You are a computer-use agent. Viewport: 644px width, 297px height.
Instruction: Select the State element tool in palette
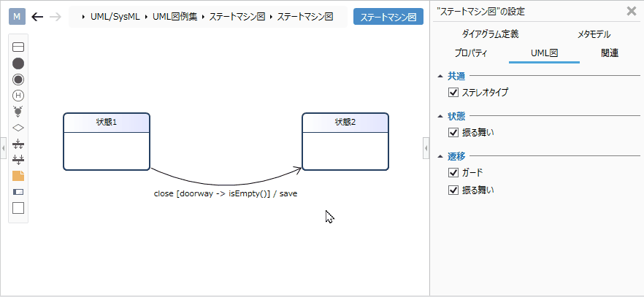coord(18,47)
